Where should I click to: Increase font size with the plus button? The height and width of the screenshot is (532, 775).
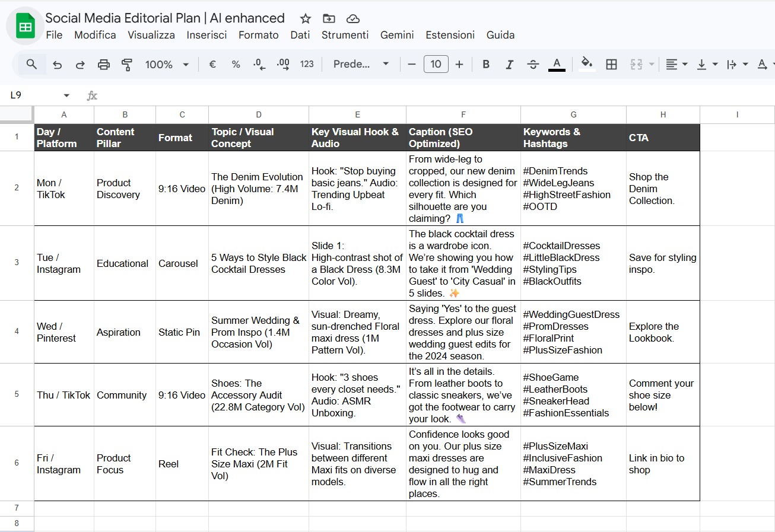(x=458, y=64)
